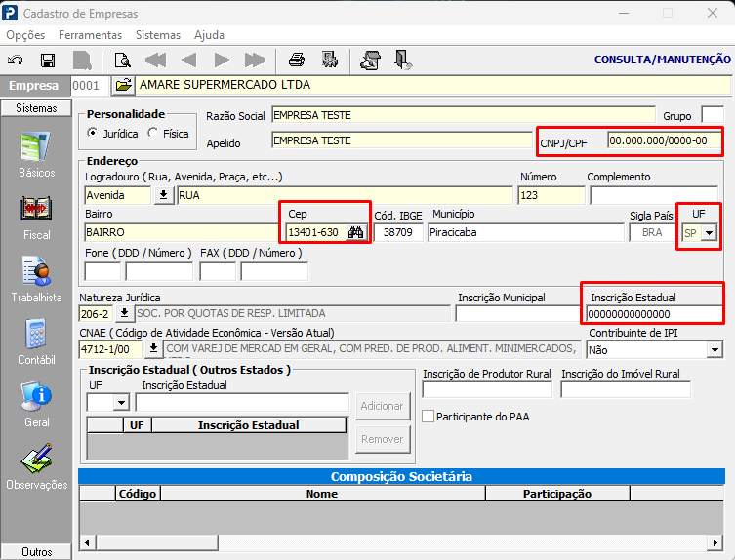
Task: Click the greyed-out delete record icon
Action: 82,60
